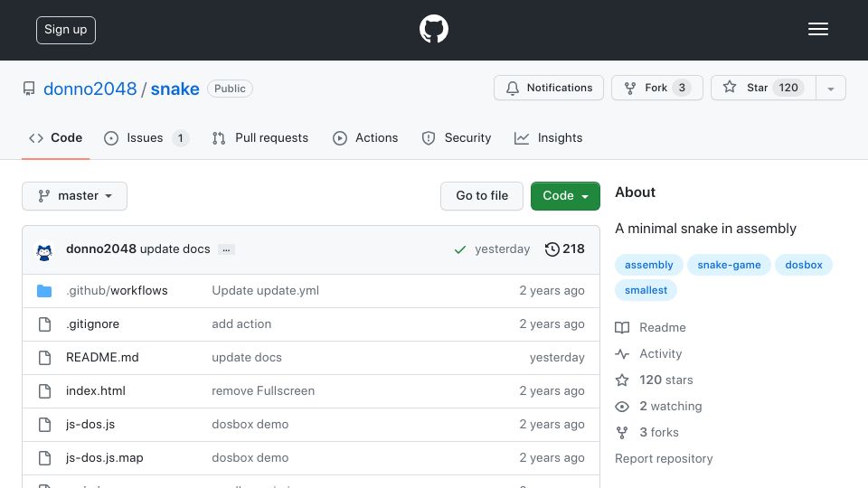Screen dimensions: 868x488
Task: Open the Pull requests tab
Action: (x=260, y=137)
